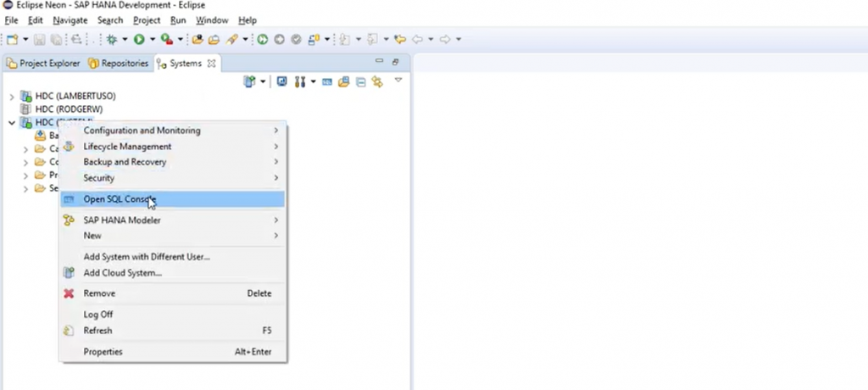
Task: Collapse the expanded HDC (SYSTEM) node
Action: (12, 123)
